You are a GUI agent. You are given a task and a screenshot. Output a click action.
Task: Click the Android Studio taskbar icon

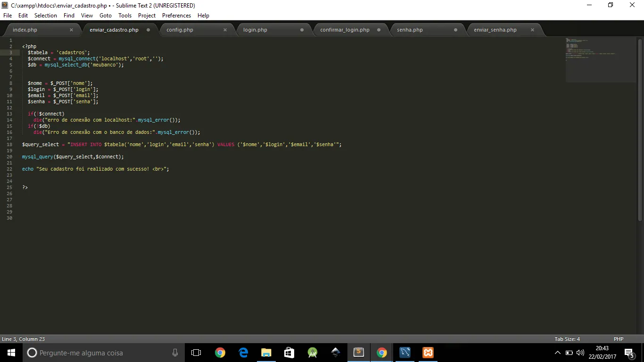[312, 353]
